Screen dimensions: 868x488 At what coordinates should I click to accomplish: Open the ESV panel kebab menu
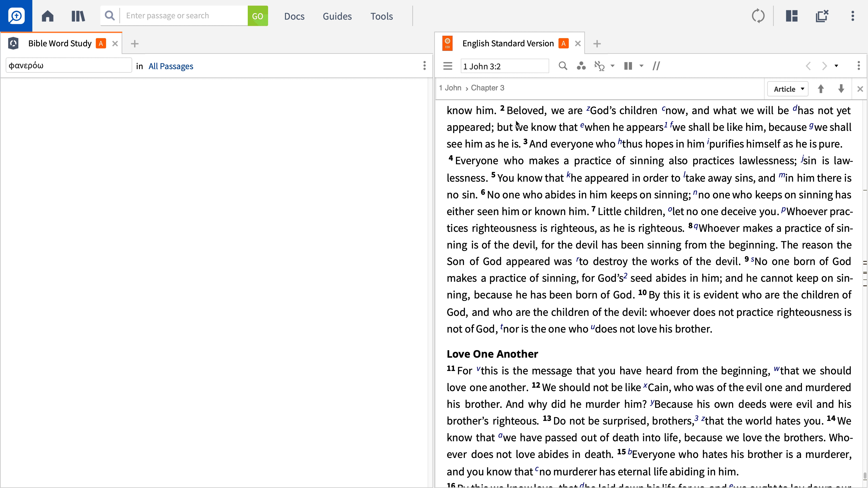(858, 66)
